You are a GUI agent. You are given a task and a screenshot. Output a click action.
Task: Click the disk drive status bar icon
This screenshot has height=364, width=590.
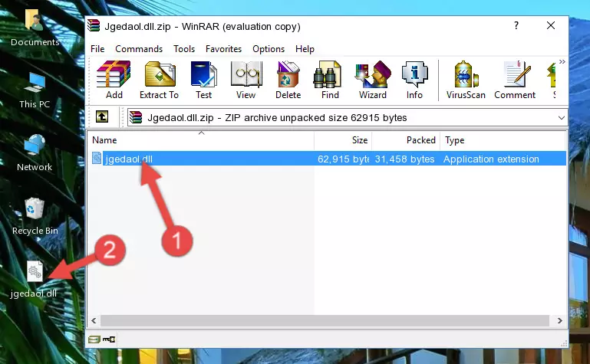point(94,339)
